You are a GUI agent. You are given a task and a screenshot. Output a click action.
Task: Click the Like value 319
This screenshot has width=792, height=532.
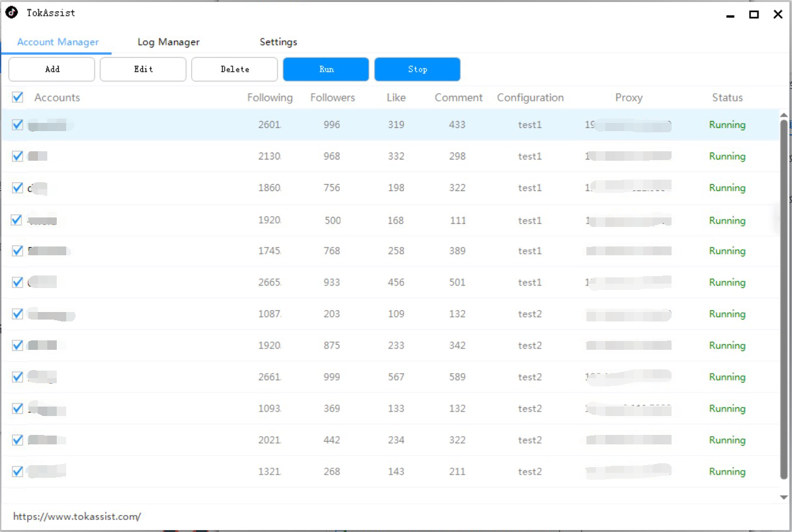[x=396, y=125]
